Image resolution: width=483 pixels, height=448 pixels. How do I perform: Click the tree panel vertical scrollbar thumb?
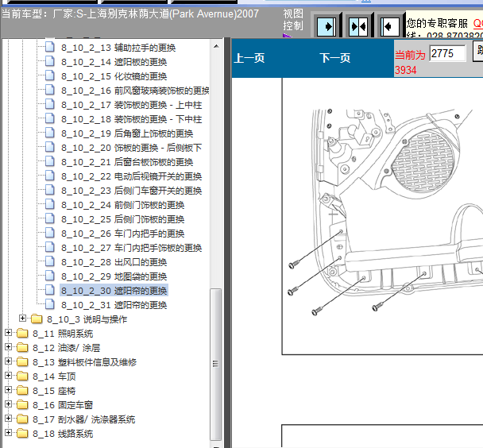[216, 364]
